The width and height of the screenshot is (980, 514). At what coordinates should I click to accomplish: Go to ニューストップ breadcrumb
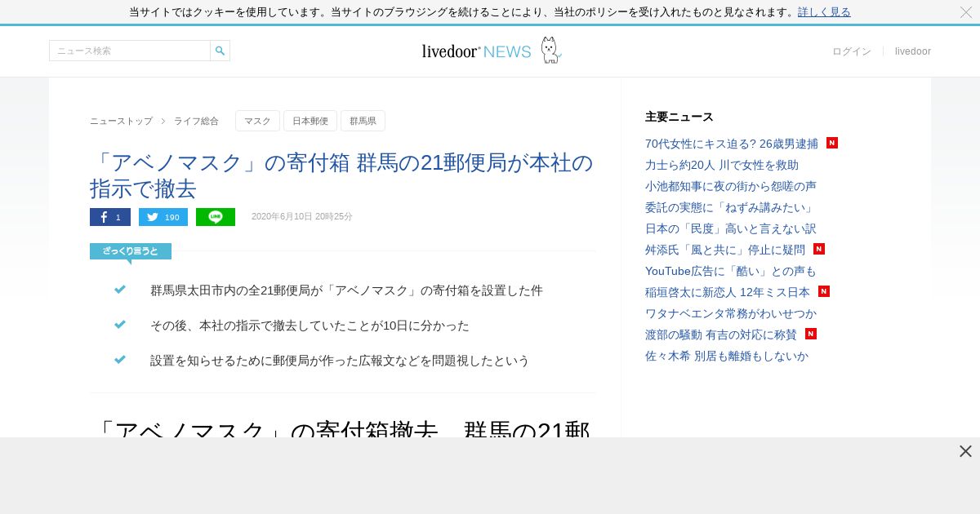(121, 121)
